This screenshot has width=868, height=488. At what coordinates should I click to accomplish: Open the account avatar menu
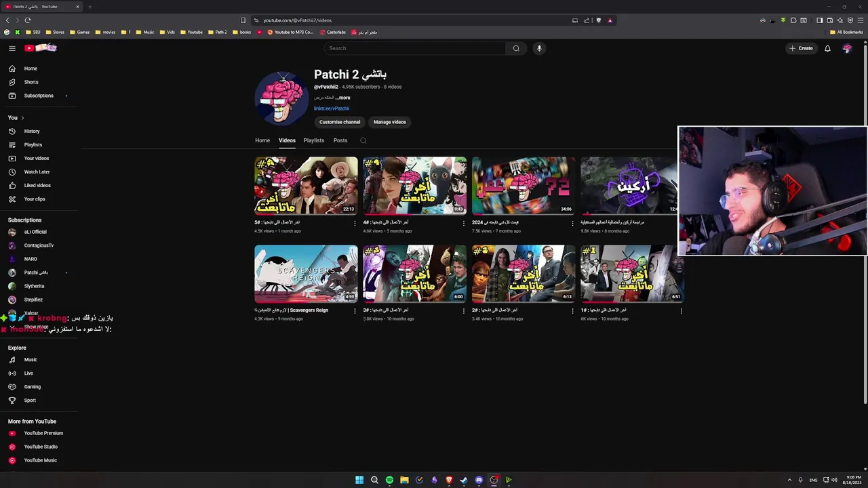click(x=847, y=48)
